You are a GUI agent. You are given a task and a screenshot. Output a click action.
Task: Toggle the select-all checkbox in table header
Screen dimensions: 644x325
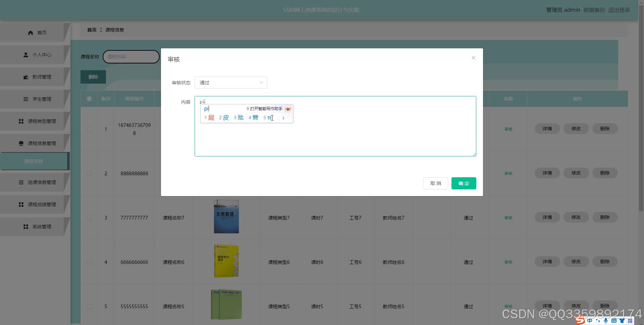click(89, 99)
